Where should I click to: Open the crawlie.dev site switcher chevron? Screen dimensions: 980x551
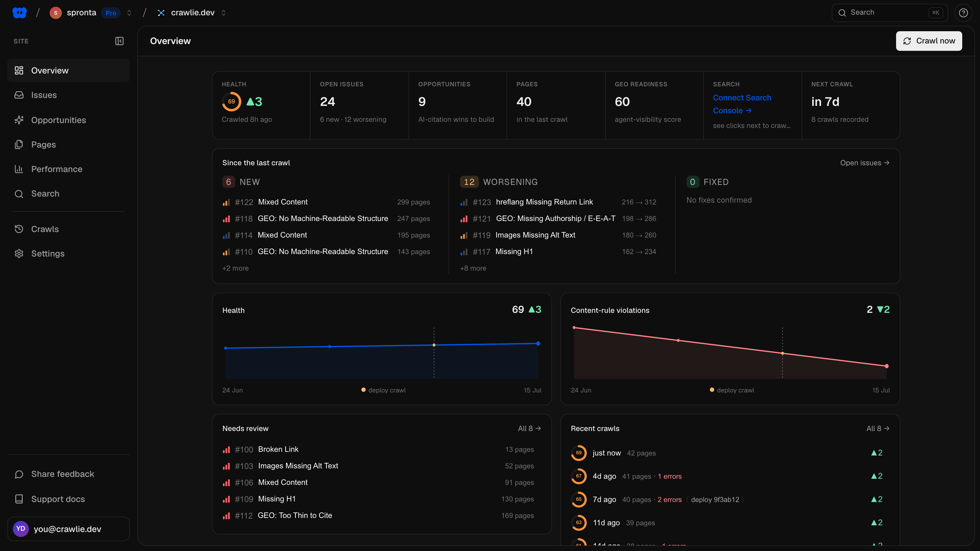[224, 13]
